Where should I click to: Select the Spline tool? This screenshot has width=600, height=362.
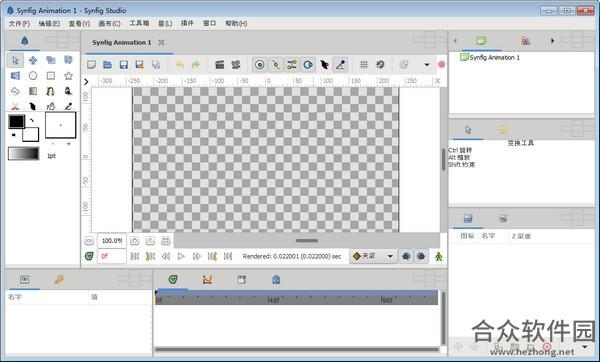51,91
